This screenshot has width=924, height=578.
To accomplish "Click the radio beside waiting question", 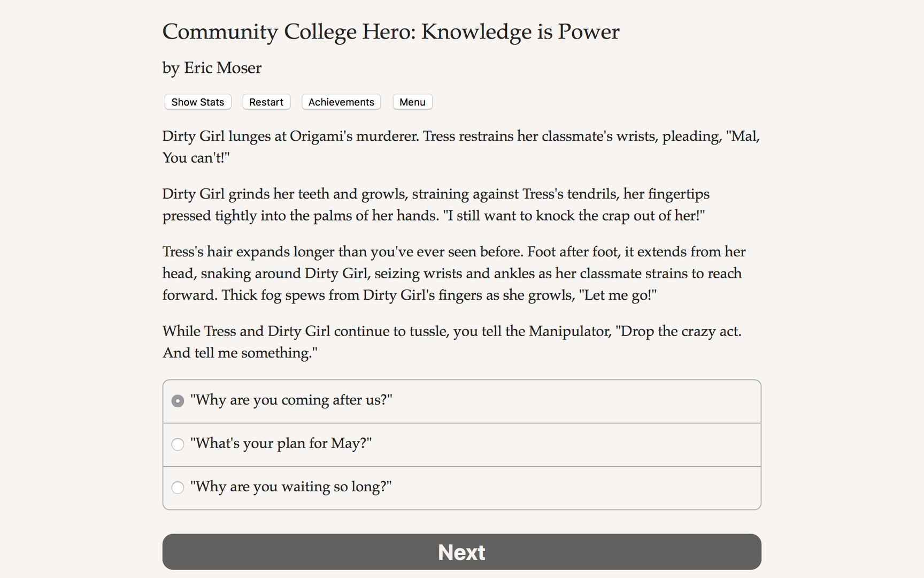I will pos(178,488).
